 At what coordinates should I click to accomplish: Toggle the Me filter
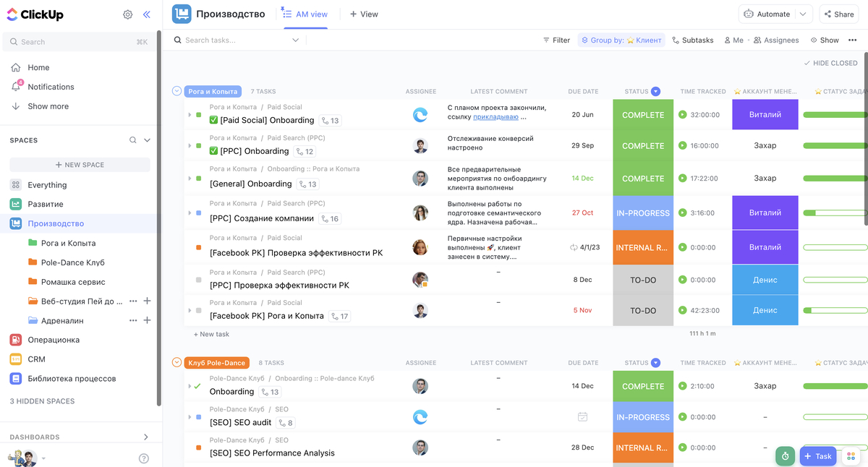(733, 40)
